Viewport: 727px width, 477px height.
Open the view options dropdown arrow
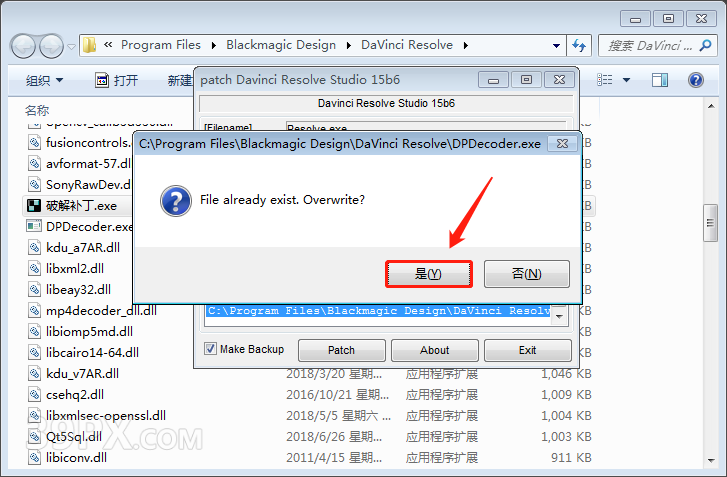tap(626, 80)
